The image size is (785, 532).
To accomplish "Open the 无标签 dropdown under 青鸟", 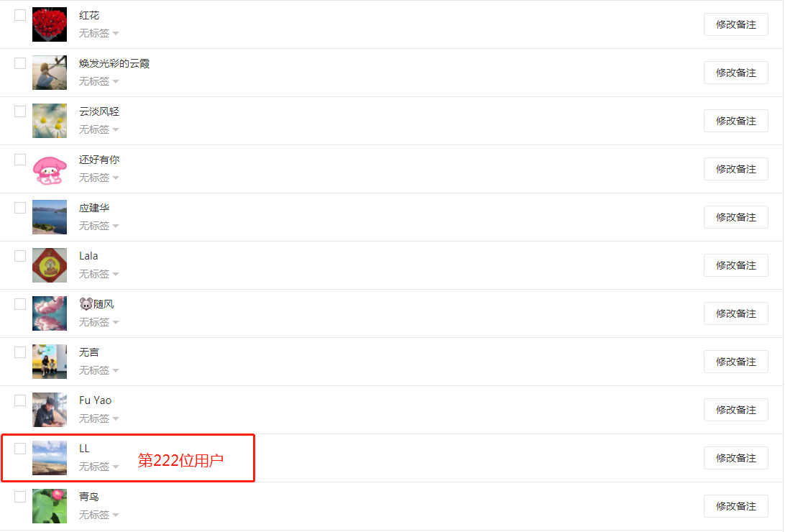I will click(x=99, y=515).
